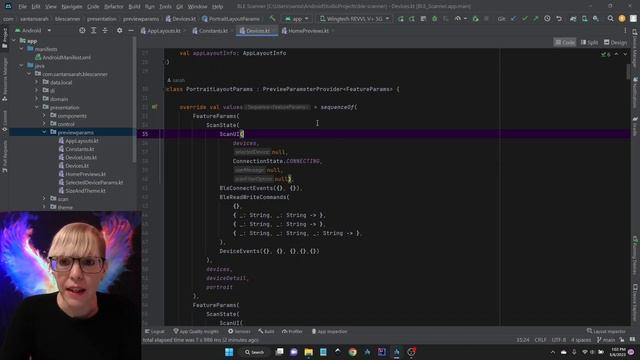Image resolution: width=640 pixels, height=360 pixels.
Task: Open the Services tool window
Action: [x=239, y=331]
